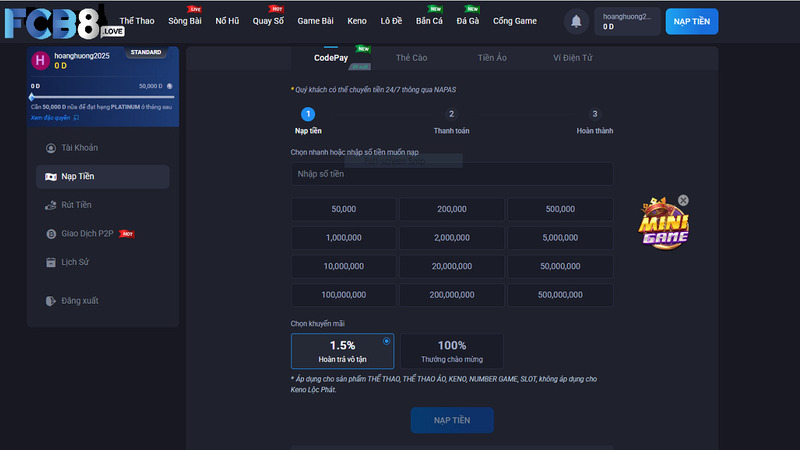
Task: Click the hoanghuong2025 username in the sidebar
Action: pos(82,56)
